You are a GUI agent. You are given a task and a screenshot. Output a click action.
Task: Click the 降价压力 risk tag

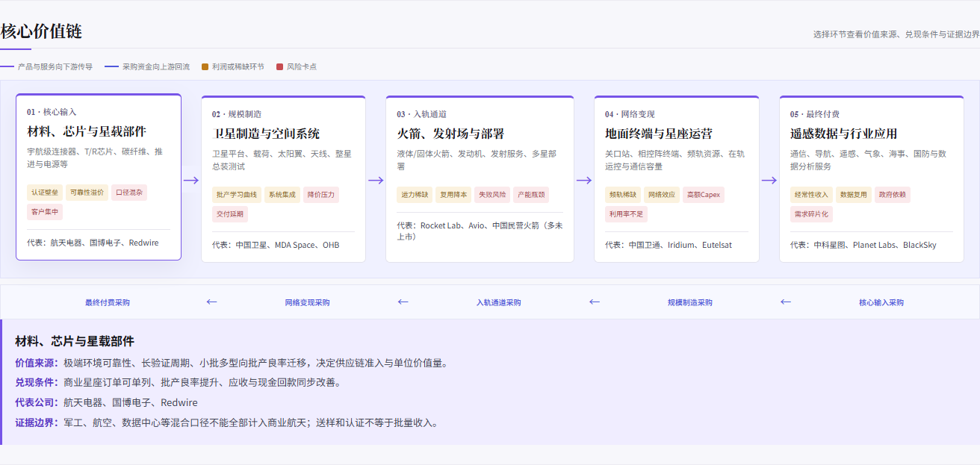click(321, 195)
